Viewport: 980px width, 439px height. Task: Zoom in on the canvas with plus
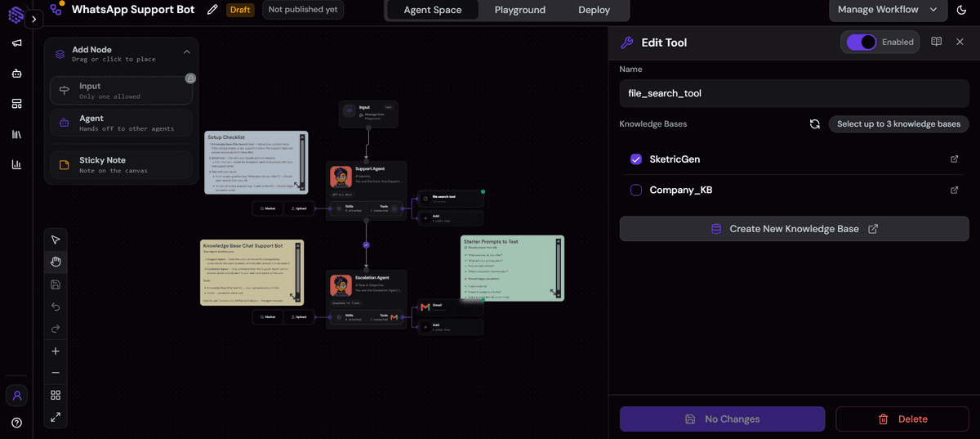pos(56,351)
